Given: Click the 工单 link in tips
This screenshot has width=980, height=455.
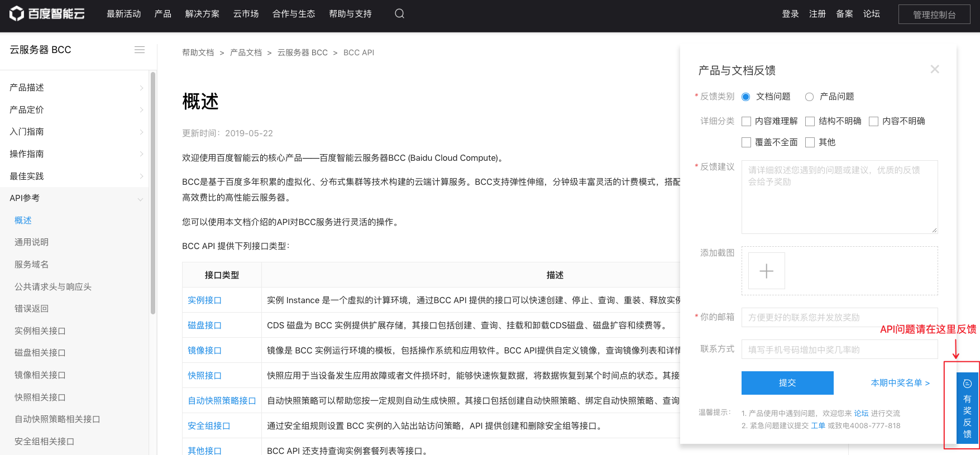Looking at the screenshot, I should (x=818, y=425).
